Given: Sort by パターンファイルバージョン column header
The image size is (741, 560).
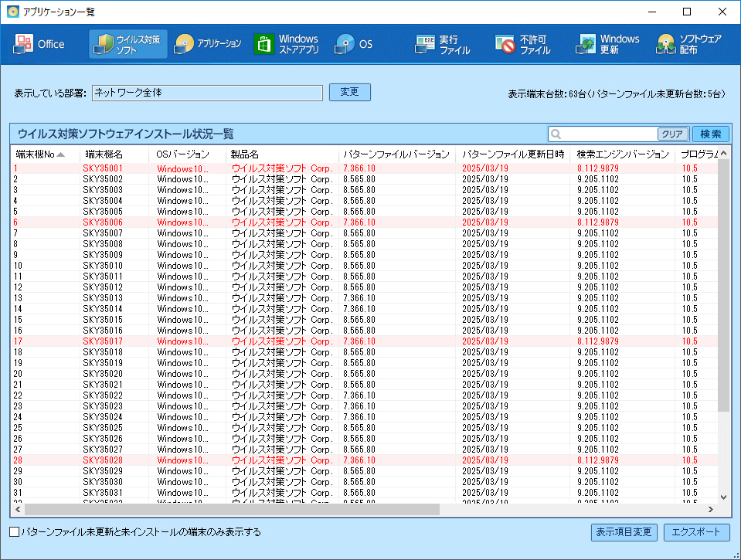Looking at the screenshot, I should point(397,154).
